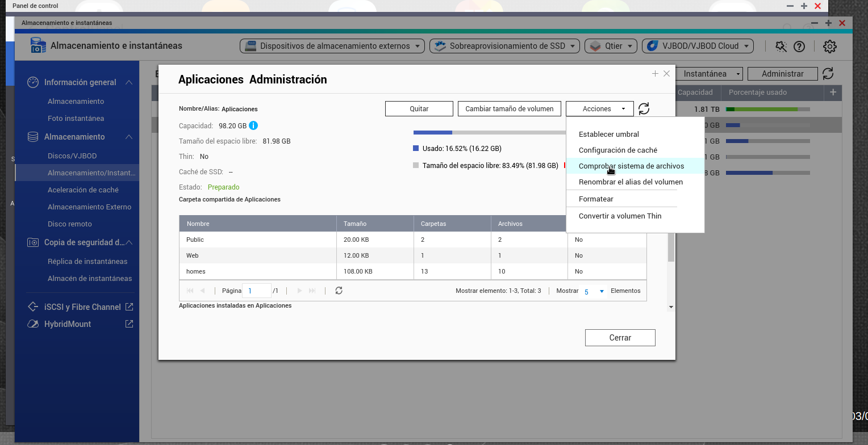The width and height of the screenshot is (868, 445).
Task: Click the capacity info icon next to 98.20 GB
Action: click(253, 125)
